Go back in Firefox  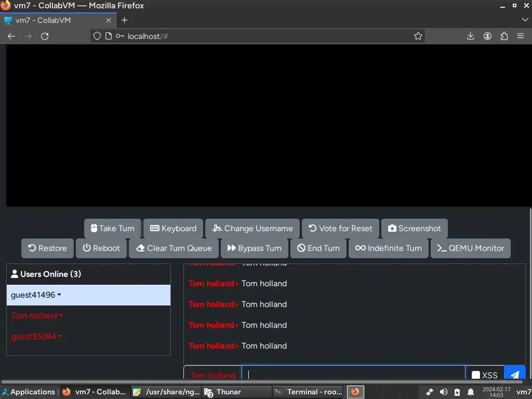[x=11, y=36]
